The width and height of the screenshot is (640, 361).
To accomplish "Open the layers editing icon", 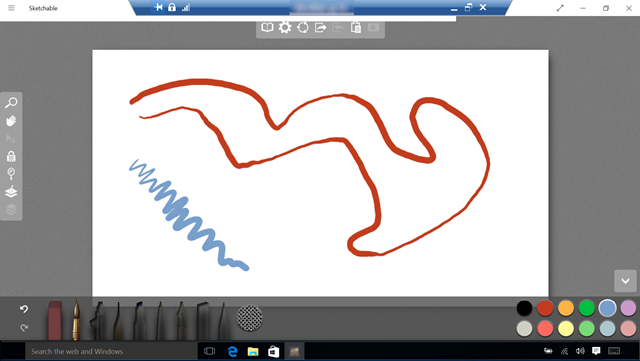I will tap(11, 192).
